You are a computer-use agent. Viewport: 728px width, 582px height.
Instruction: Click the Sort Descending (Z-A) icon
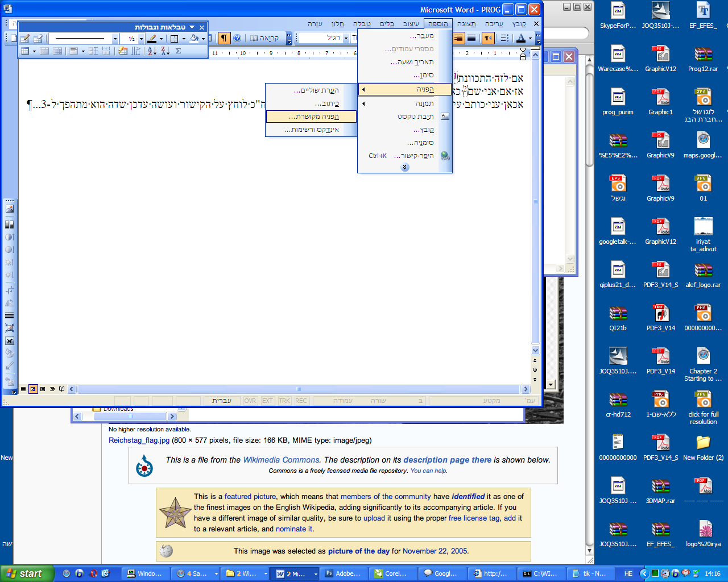point(165,51)
